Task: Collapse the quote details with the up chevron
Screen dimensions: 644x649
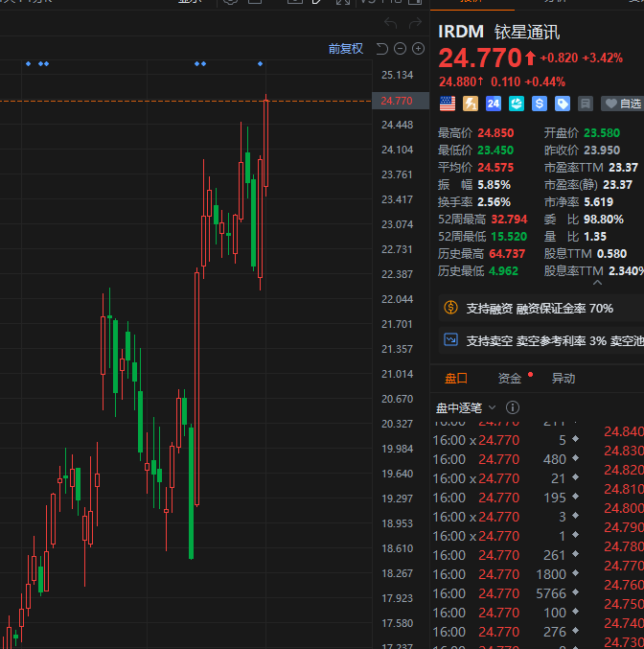Action: [597, 283]
